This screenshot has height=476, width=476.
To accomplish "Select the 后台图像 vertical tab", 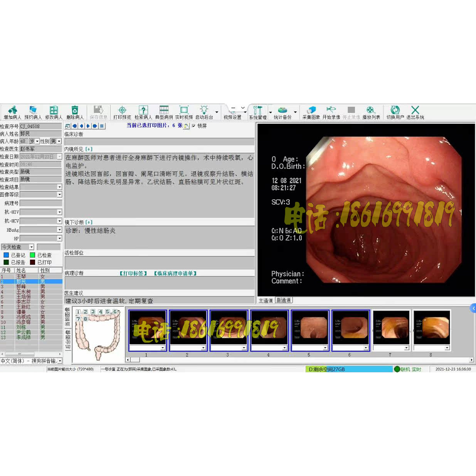I will tap(68, 340).
